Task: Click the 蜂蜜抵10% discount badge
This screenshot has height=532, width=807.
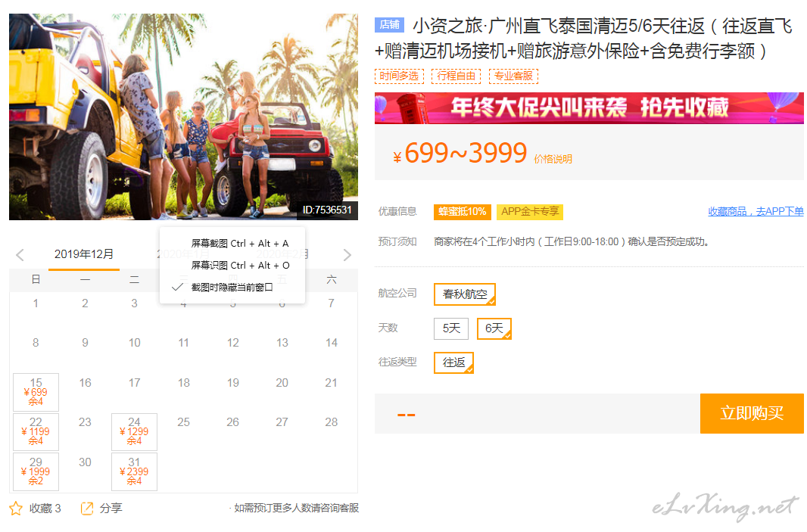Action: pos(463,212)
